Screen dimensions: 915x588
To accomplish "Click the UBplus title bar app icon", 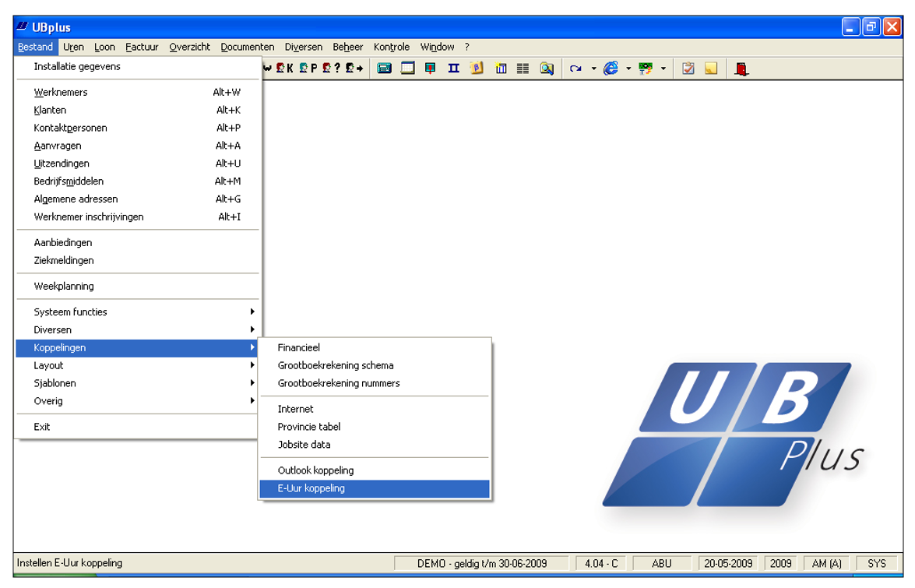I will (23, 26).
